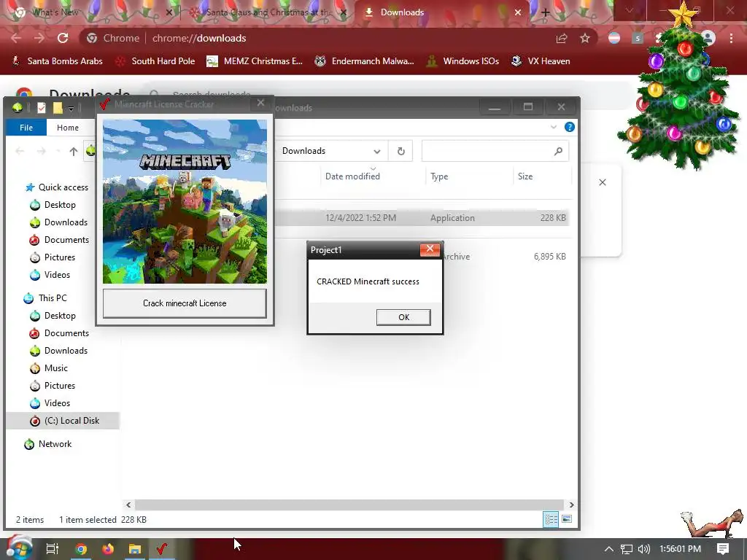Switch Explorer to large icons view
The image size is (747, 560).
tap(566, 519)
